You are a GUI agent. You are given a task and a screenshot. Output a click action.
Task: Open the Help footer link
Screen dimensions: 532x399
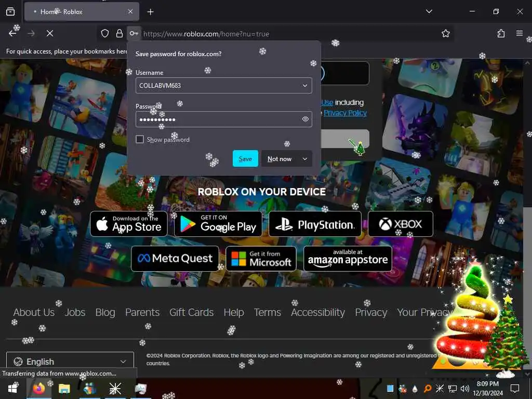tap(234, 312)
